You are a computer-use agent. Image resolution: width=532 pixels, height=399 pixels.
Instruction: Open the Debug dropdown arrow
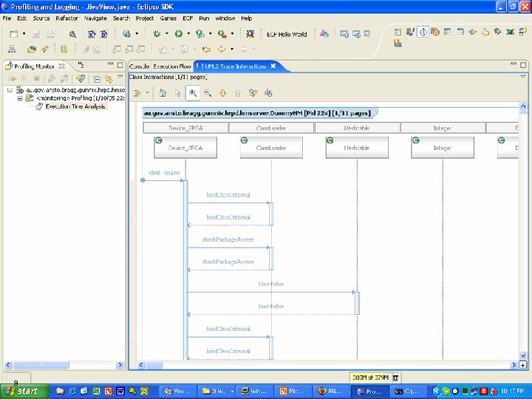(x=166, y=34)
